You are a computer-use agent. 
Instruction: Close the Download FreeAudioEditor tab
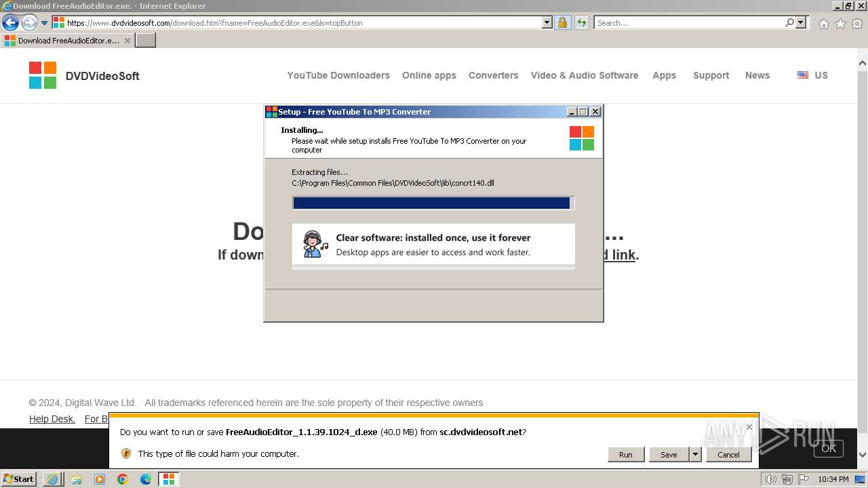(127, 41)
